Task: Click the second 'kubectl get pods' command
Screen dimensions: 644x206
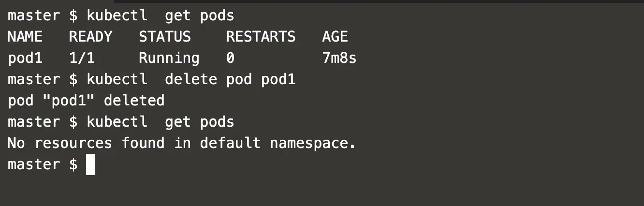Action: (160, 122)
